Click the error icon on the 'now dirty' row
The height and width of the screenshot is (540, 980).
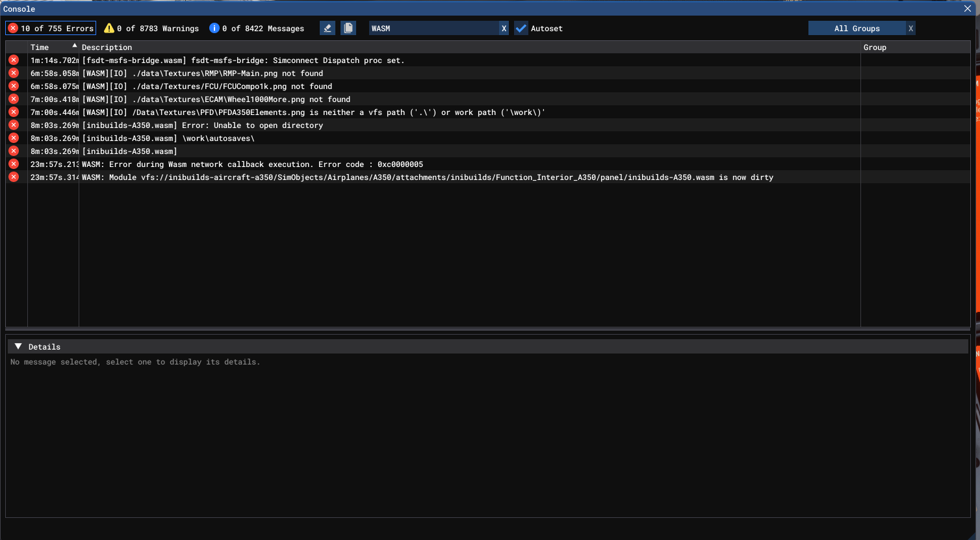click(14, 177)
